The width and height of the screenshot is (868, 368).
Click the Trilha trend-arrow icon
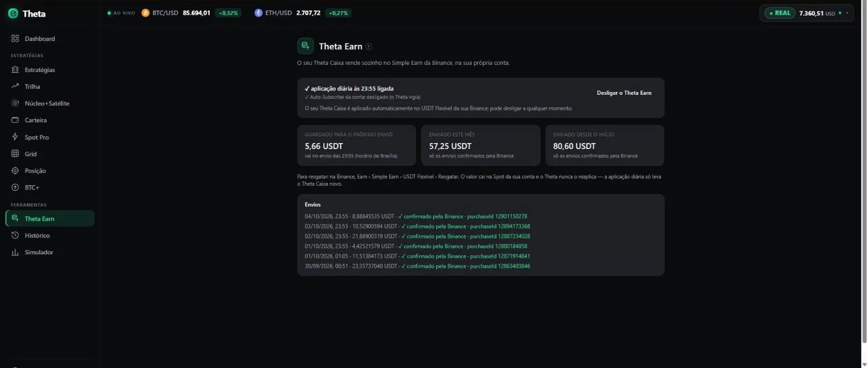[x=15, y=86]
